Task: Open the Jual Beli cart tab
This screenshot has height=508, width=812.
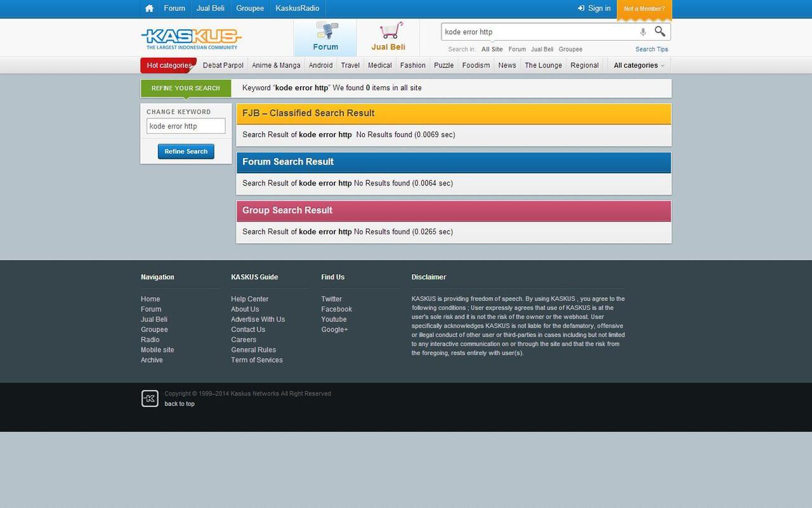Action: coord(388,37)
